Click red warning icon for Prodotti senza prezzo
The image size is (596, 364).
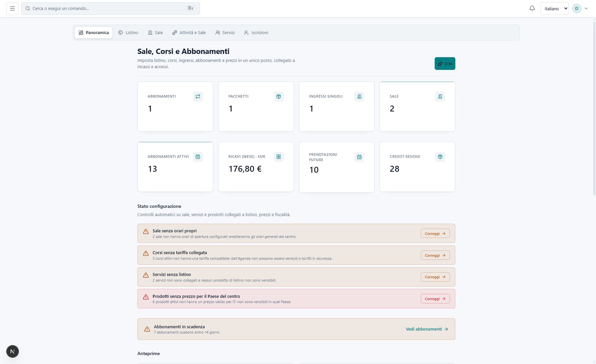(146, 297)
